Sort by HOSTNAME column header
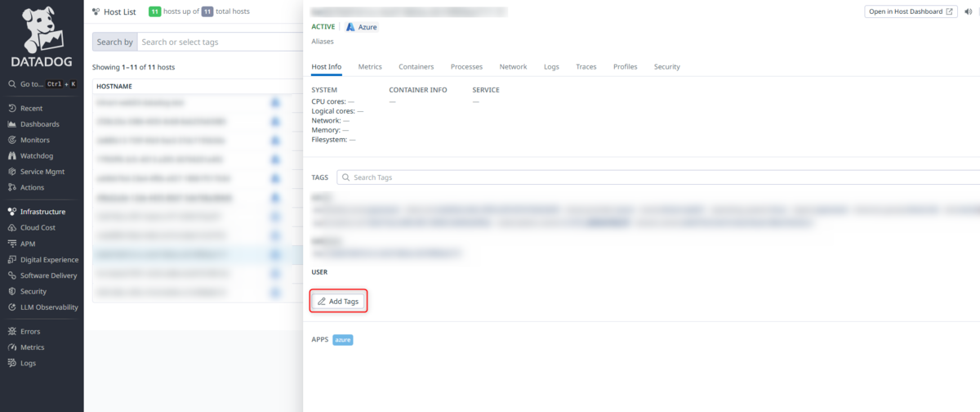Viewport: 980px width, 412px height. point(114,86)
